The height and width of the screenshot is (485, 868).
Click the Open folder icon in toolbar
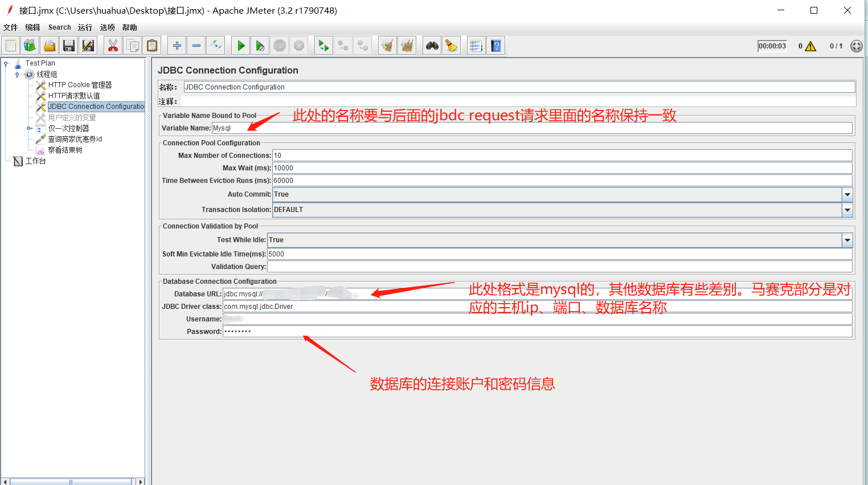coord(50,46)
